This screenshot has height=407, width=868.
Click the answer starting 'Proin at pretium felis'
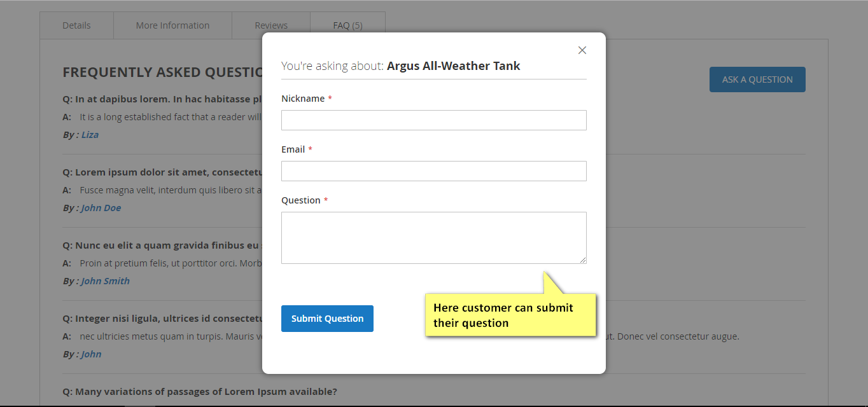point(171,263)
